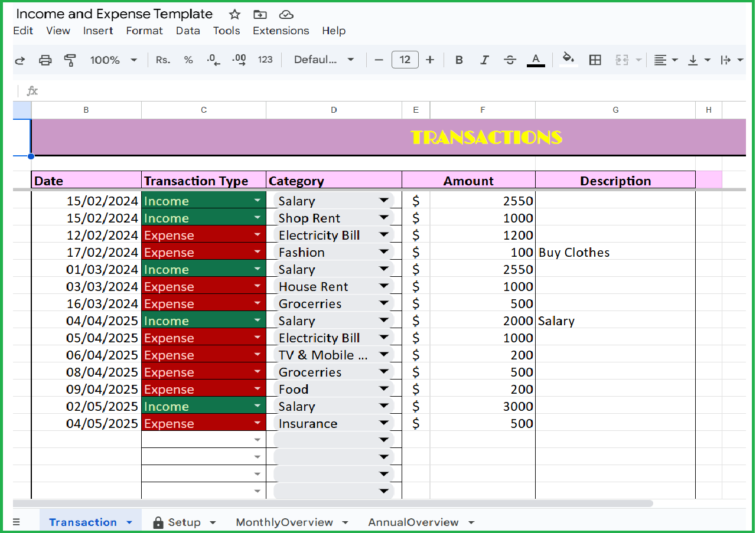Open the Insert menu
The image size is (756, 533).
click(98, 31)
